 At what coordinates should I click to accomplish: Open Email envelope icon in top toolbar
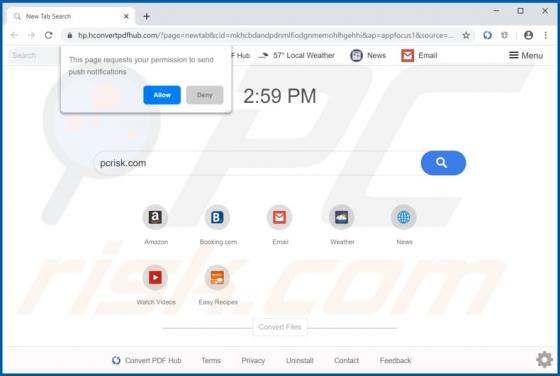click(408, 56)
